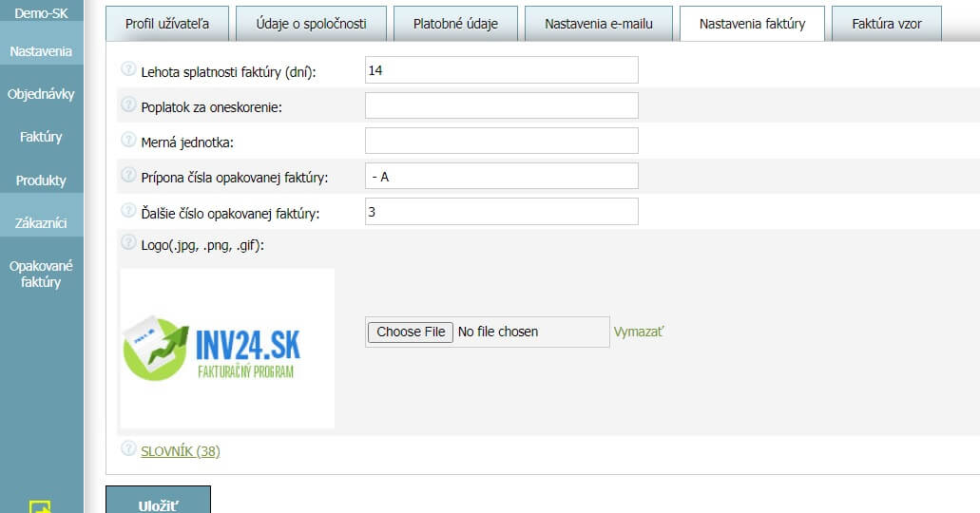Screen dimensions: 980x513
Task: Click help icon beside Prípona čísla opakovanej faktúry
Action: click(128, 175)
